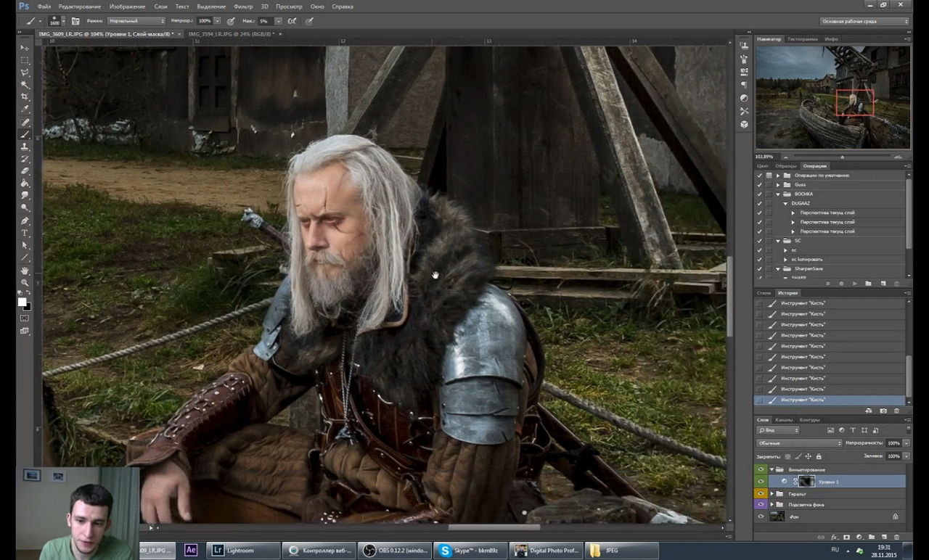Pick the Magic Wand tool

(x=25, y=84)
